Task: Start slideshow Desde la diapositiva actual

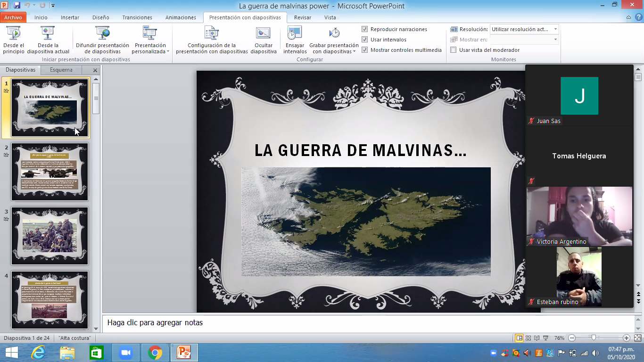Action: pyautogui.click(x=48, y=40)
